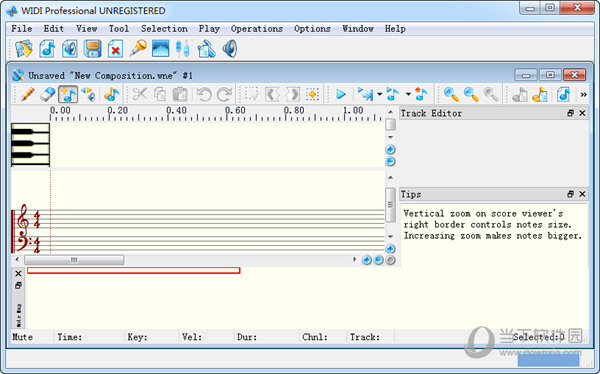This screenshot has width=600, height=374.
Task: Click the new composition note-page icon
Action: point(47,49)
